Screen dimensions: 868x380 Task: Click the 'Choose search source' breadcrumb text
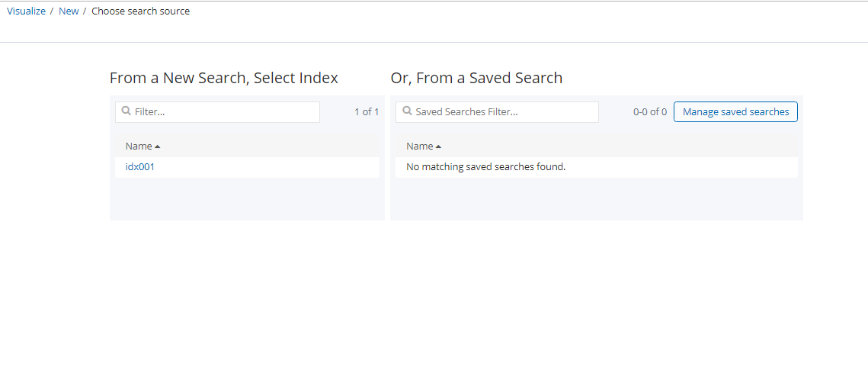click(x=140, y=11)
